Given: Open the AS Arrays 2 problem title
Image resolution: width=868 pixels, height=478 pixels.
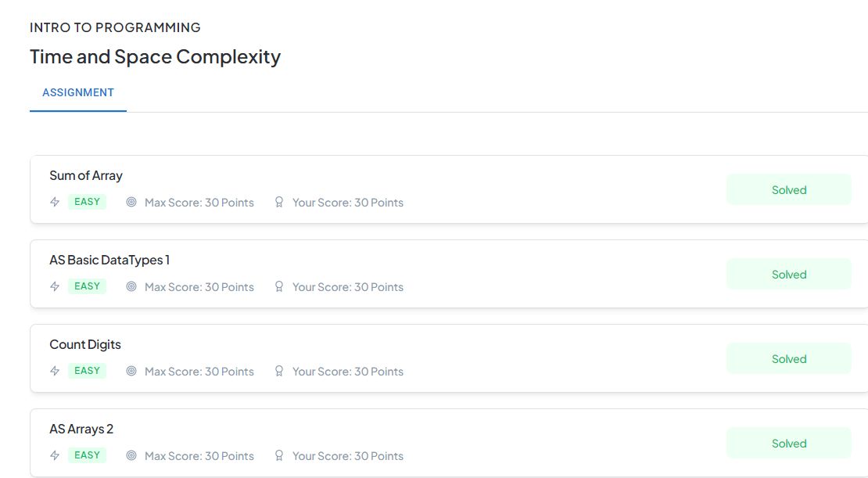Looking at the screenshot, I should coord(81,429).
